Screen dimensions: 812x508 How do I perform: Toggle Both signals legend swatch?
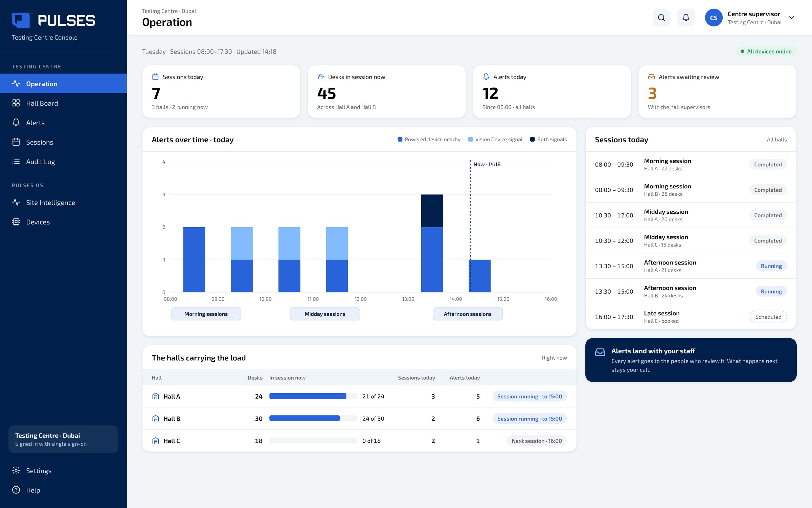[x=532, y=139]
